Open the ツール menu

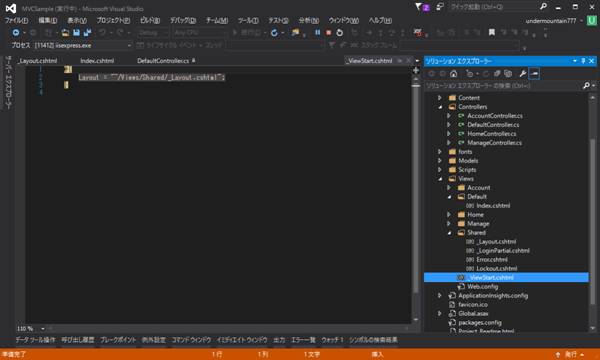pos(248,20)
